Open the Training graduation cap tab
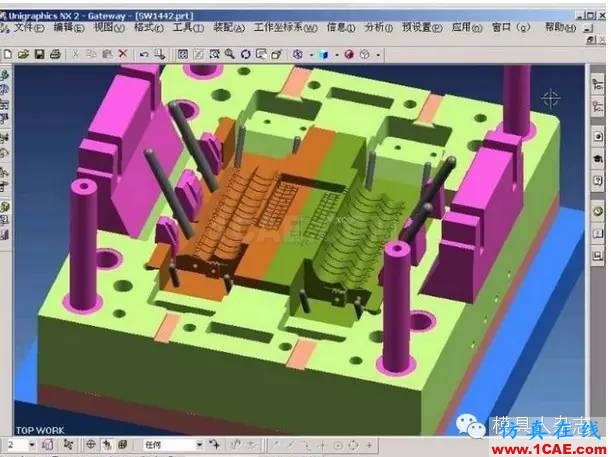This screenshot has height=457, width=611. coord(598,159)
